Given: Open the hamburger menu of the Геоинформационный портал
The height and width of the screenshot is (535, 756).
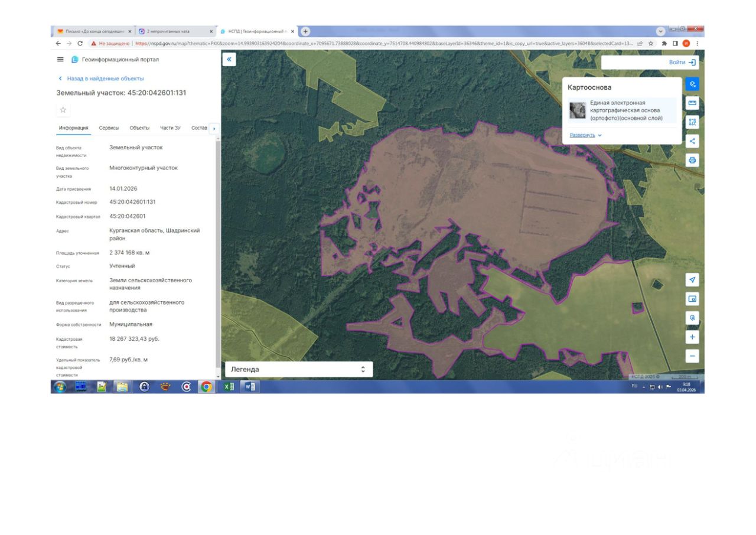Looking at the screenshot, I should [60, 60].
